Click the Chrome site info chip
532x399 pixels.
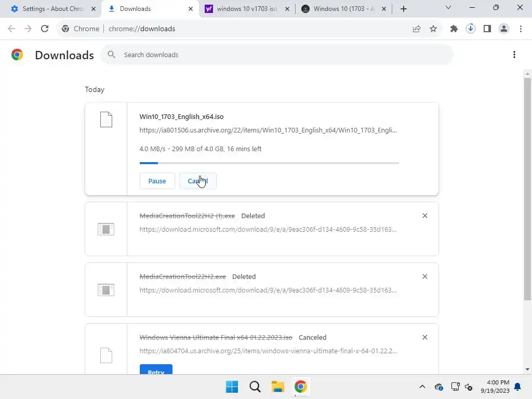click(x=81, y=29)
